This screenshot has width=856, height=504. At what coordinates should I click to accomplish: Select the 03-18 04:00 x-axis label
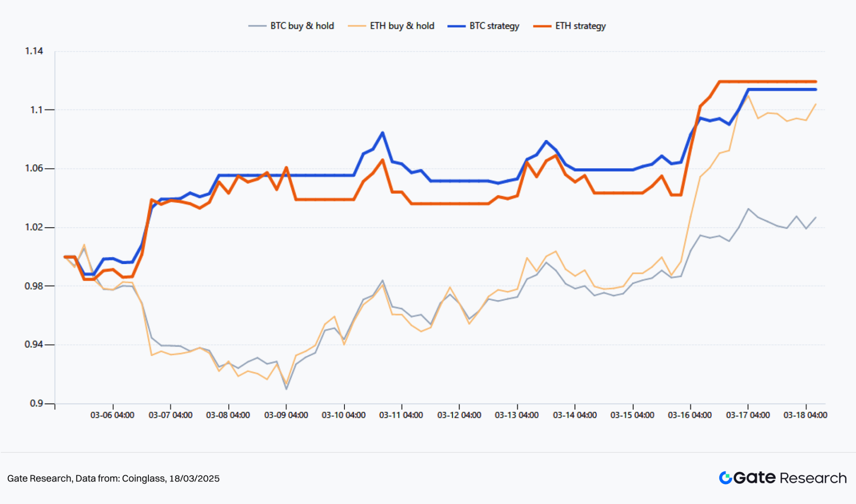click(805, 415)
